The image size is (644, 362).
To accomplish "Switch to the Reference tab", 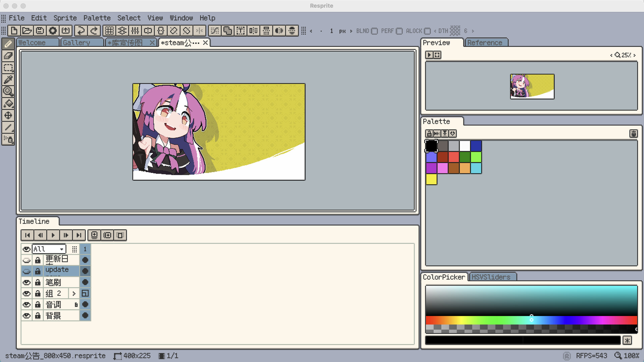I will click(x=485, y=43).
